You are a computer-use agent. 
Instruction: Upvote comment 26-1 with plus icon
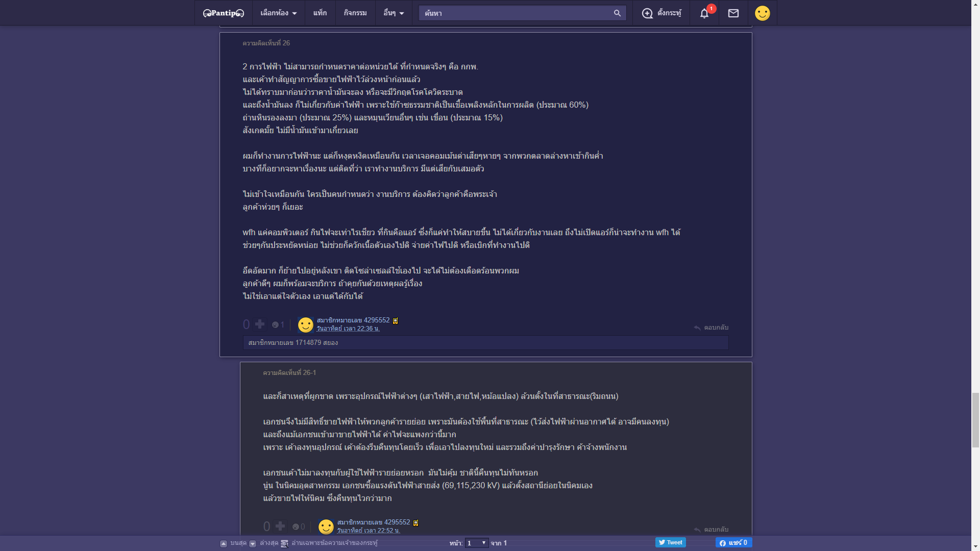(280, 526)
